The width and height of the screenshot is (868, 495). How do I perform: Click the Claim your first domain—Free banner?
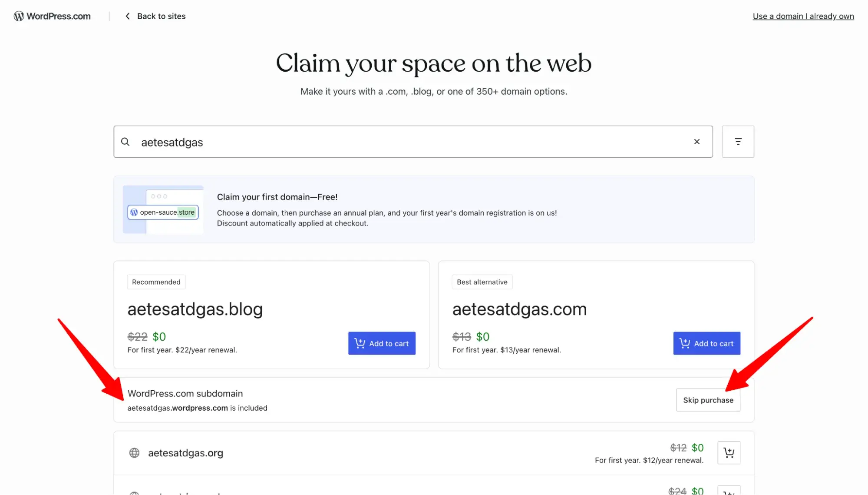[x=433, y=209]
